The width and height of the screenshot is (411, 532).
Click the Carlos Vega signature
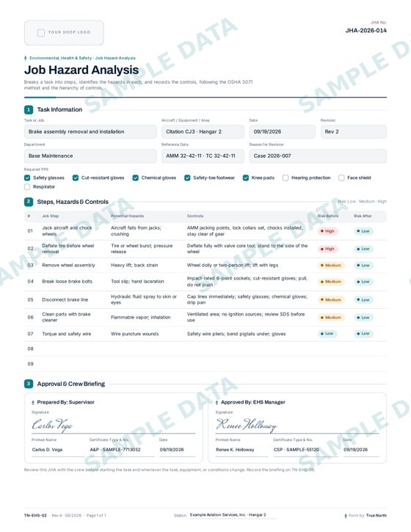coord(52,424)
